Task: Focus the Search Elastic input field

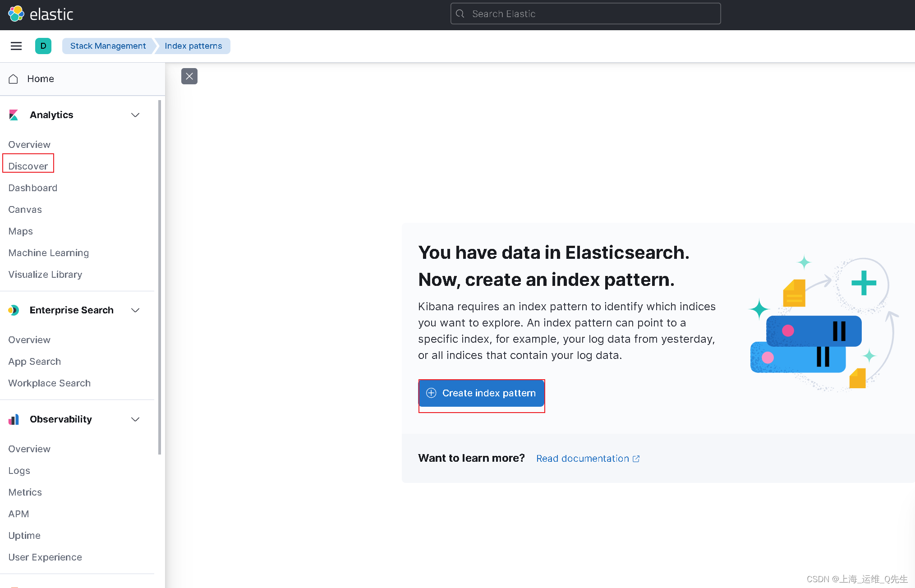Action: (x=586, y=14)
